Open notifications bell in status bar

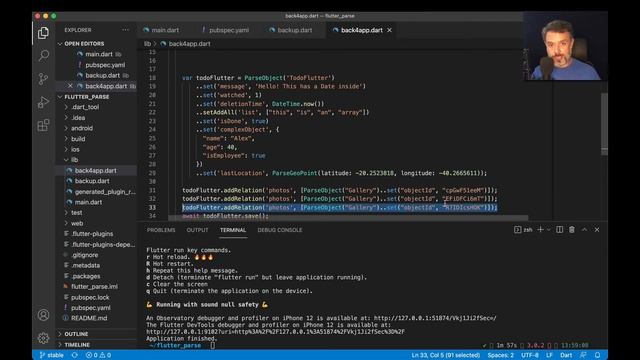[x=597, y=355]
